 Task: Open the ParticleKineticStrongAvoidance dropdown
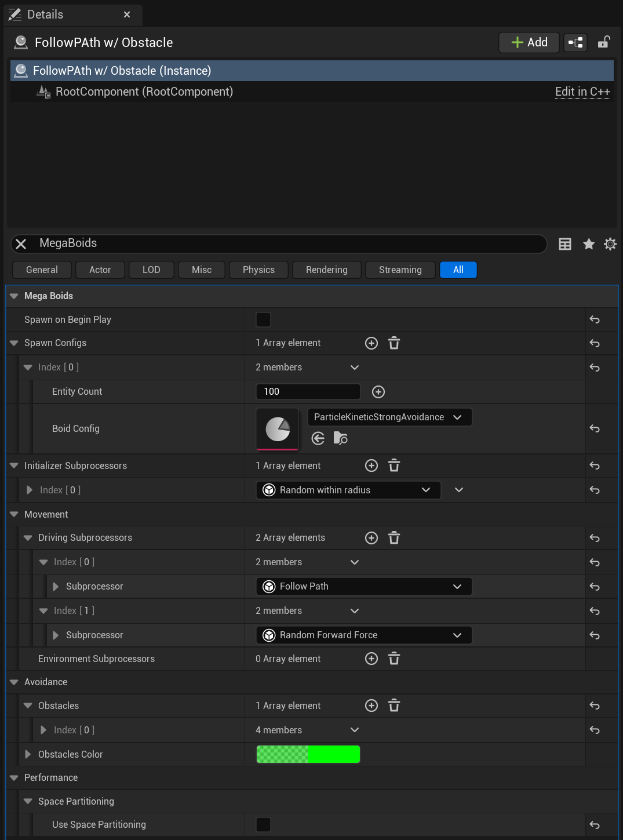(389, 417)
